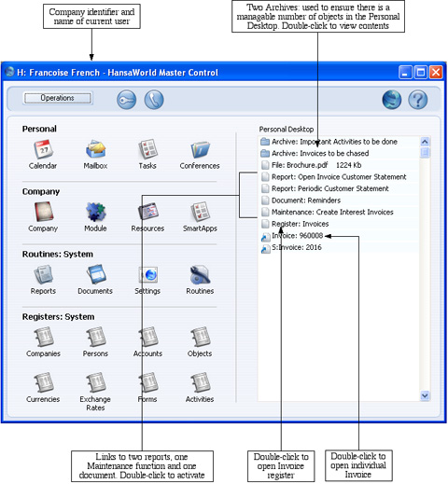Open the Calendar icon
Image resolution: width=448 pixels, height=484 pixels.
(43, 149)
